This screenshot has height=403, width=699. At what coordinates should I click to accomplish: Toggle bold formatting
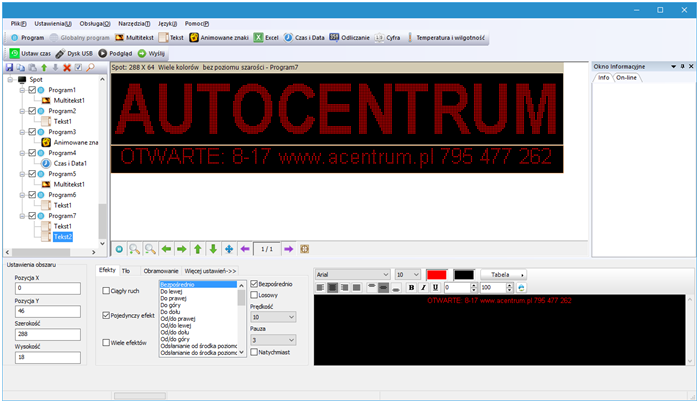(411, 288)
